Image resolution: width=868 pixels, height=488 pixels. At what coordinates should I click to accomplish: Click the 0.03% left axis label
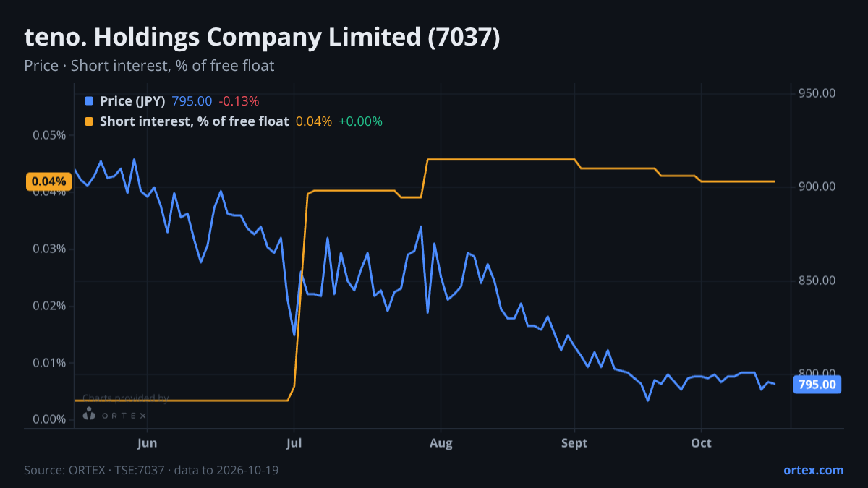click(x=49, y=249)
